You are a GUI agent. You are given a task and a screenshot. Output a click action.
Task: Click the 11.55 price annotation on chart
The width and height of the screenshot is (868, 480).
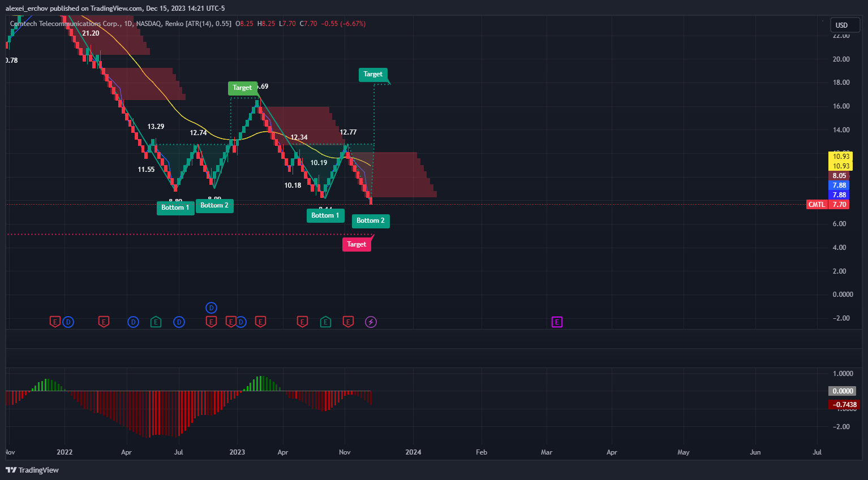[146, 170]
